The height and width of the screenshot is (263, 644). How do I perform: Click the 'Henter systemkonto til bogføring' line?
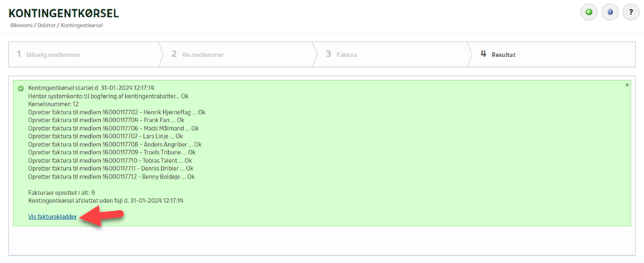109,96
